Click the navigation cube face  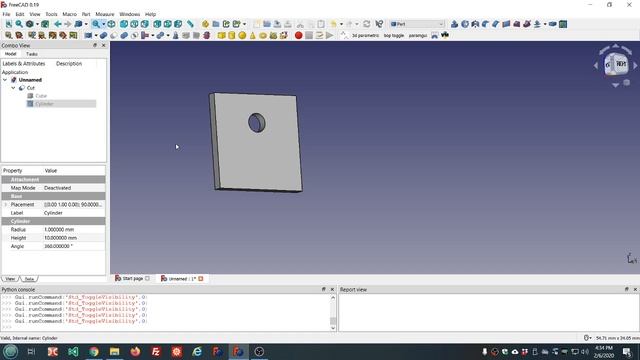tap(621, 64)
